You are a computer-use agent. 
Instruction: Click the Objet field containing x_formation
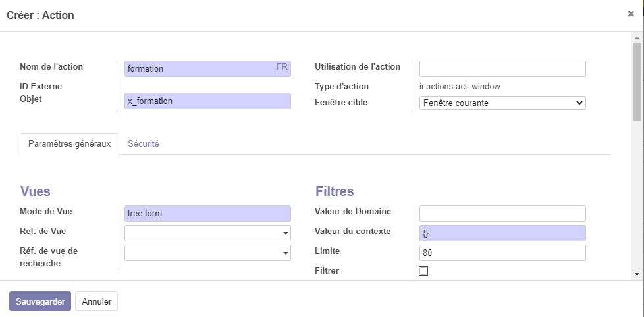point(207,101)
